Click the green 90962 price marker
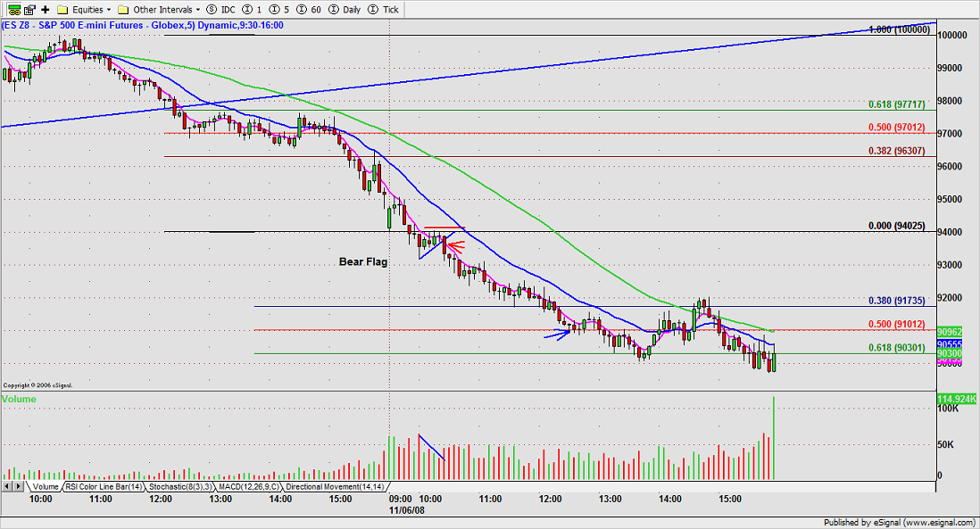The height and width of the screenshot is (529, 980). tap(950, 332)
